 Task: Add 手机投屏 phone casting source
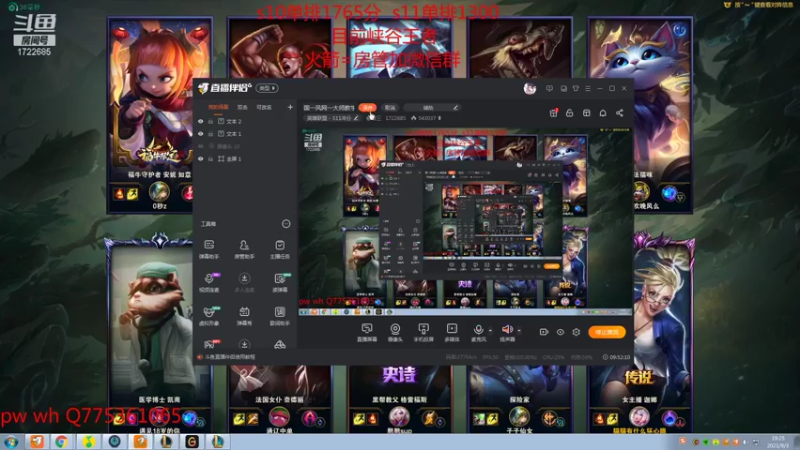coord(423,332)
